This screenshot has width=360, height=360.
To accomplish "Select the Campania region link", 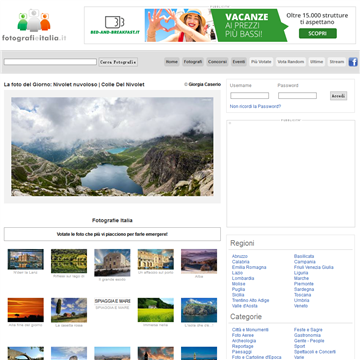I will click(x=305, y=262).
